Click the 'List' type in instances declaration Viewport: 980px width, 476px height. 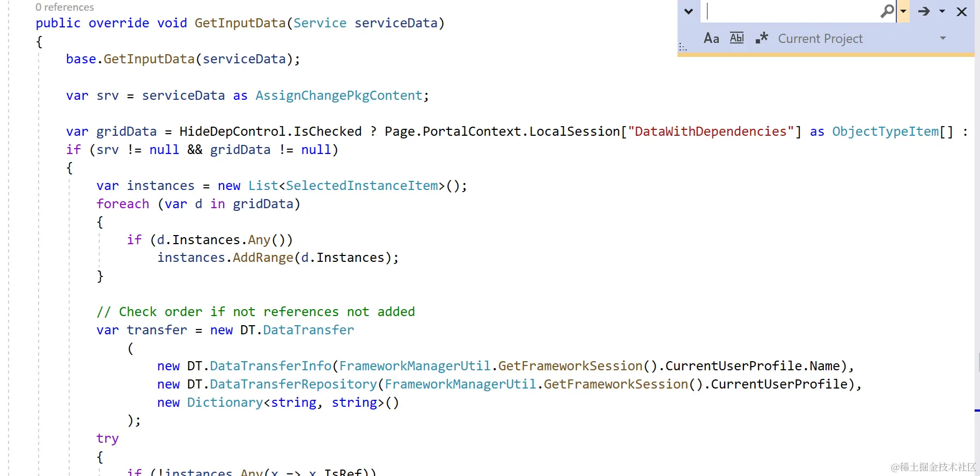click(x=263, y=186)
